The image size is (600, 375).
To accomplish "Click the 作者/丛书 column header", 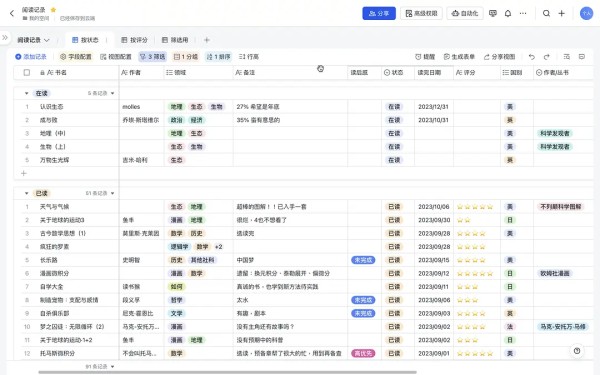I will [563, 72].
